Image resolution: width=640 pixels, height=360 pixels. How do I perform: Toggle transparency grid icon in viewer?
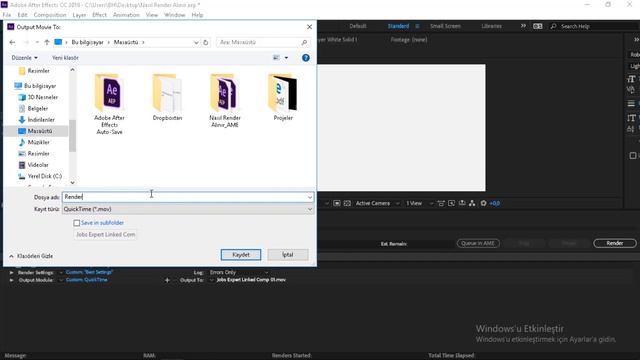[x=347, y=203]
